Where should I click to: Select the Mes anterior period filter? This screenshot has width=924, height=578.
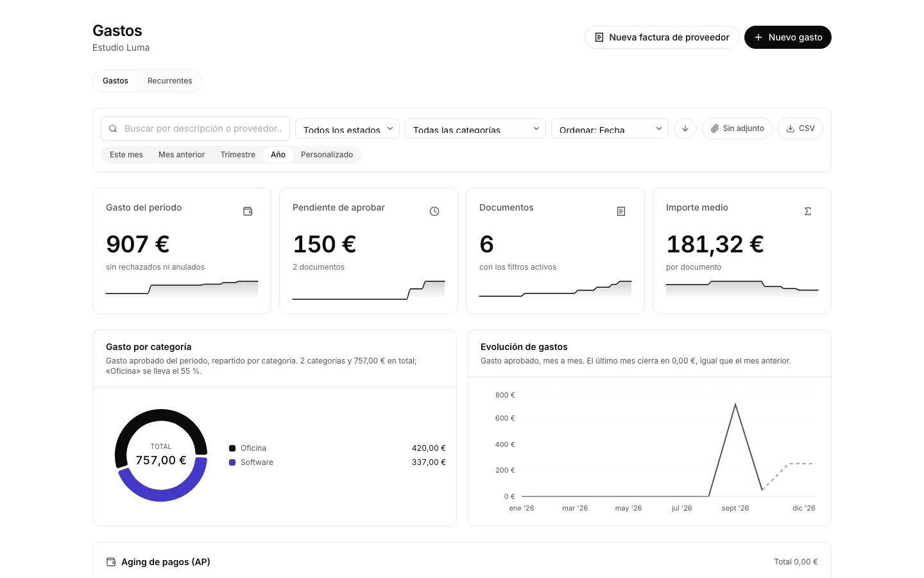[182, 155]
